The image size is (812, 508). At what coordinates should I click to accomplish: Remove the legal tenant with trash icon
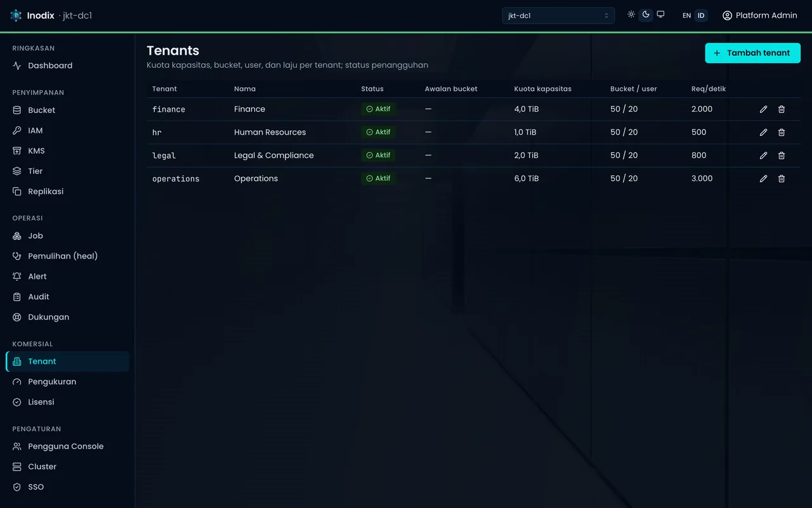point(782,156)
